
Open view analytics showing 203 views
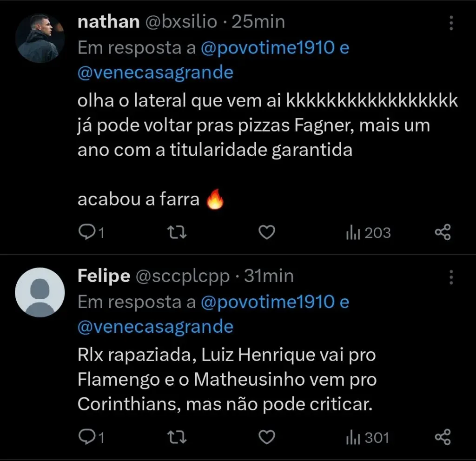[x=367, y=232]
